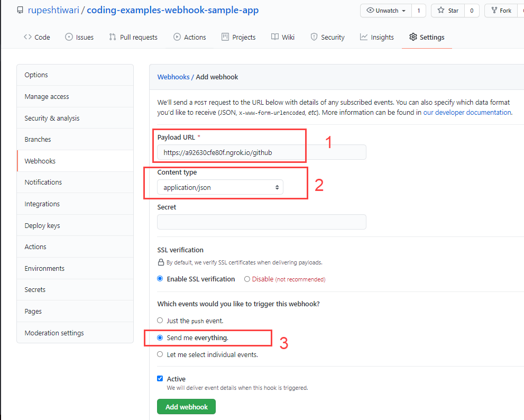Click the watchers count 1
Screen dimensions: 524x420
[419, 11]
